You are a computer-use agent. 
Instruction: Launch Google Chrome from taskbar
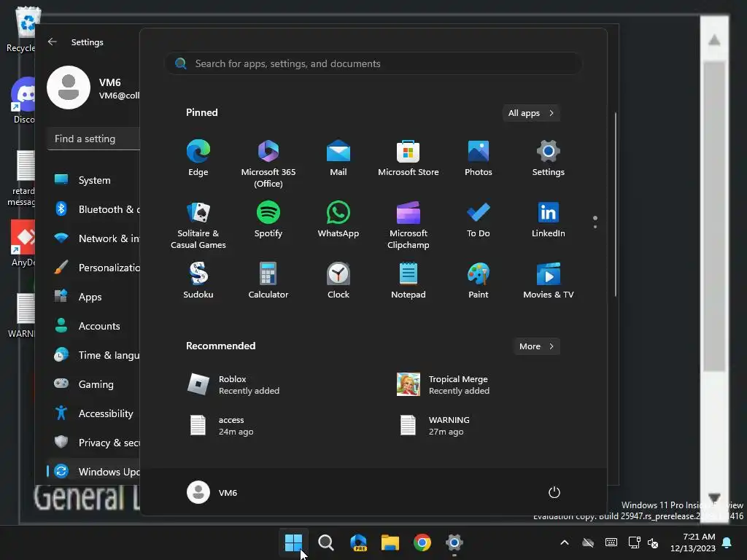422,542
